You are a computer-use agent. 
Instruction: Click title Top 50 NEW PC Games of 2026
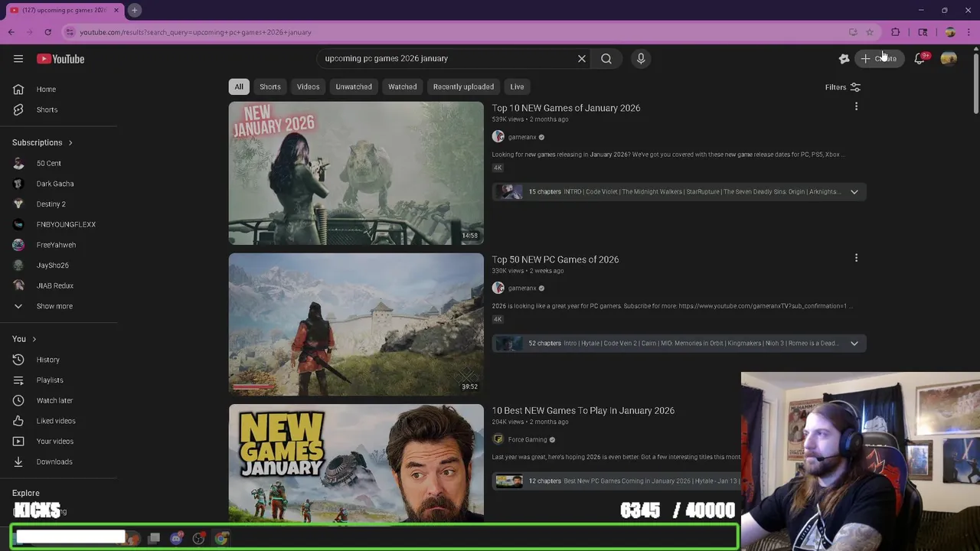coord(555,259)
